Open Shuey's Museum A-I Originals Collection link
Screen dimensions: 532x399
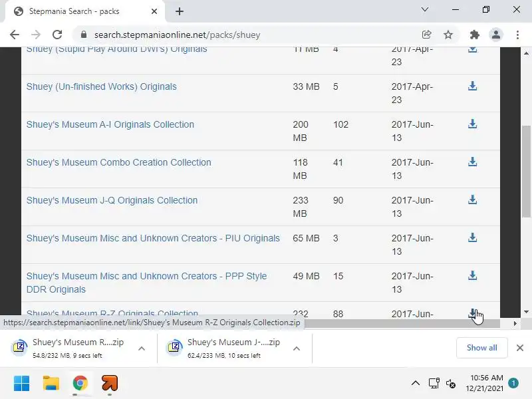coord(110,124)
